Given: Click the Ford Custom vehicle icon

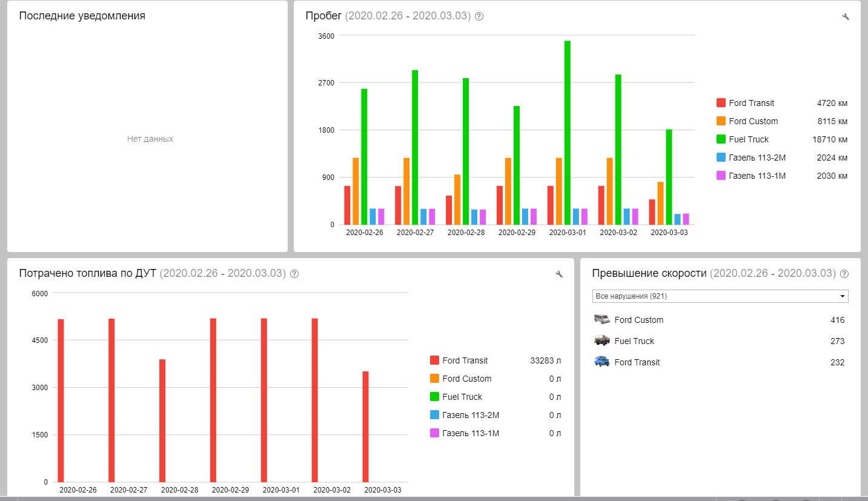Looking at the screenshot, I should tap(601, 319).
